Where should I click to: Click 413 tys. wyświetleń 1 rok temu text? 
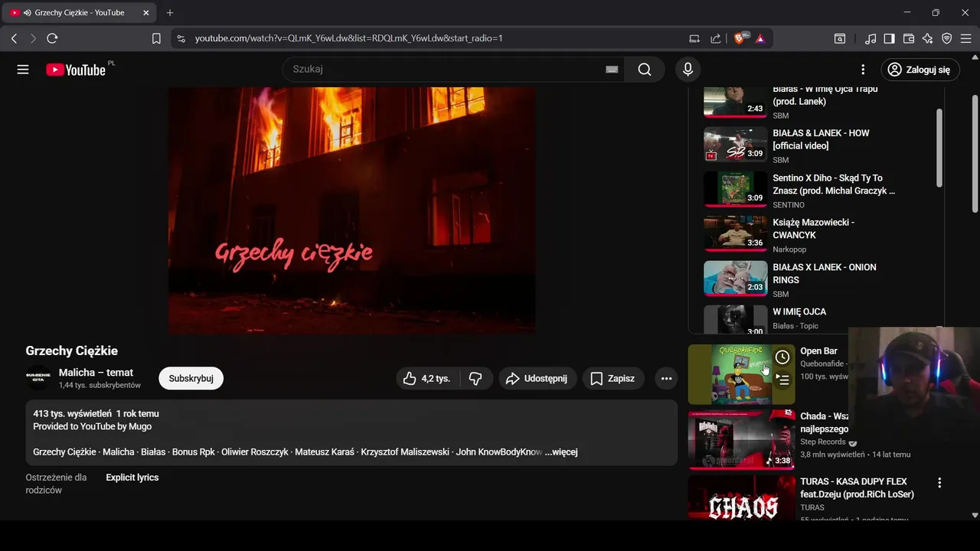96,413
